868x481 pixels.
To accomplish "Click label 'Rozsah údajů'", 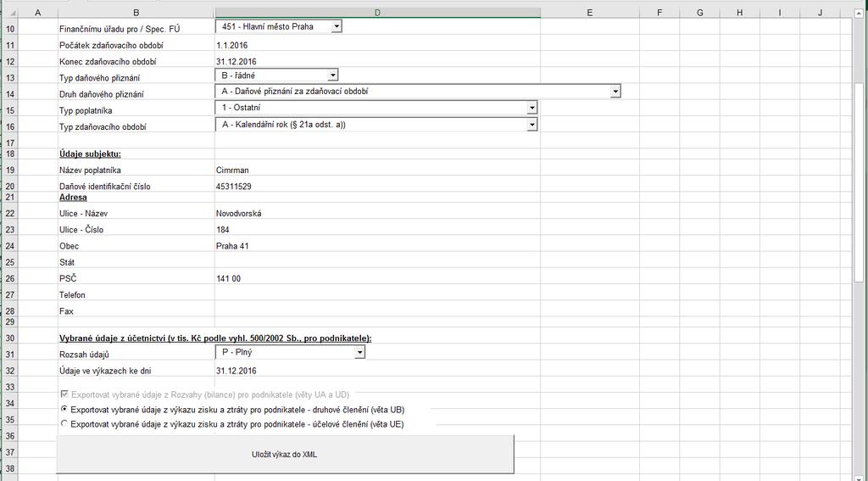I will (84, 355).
